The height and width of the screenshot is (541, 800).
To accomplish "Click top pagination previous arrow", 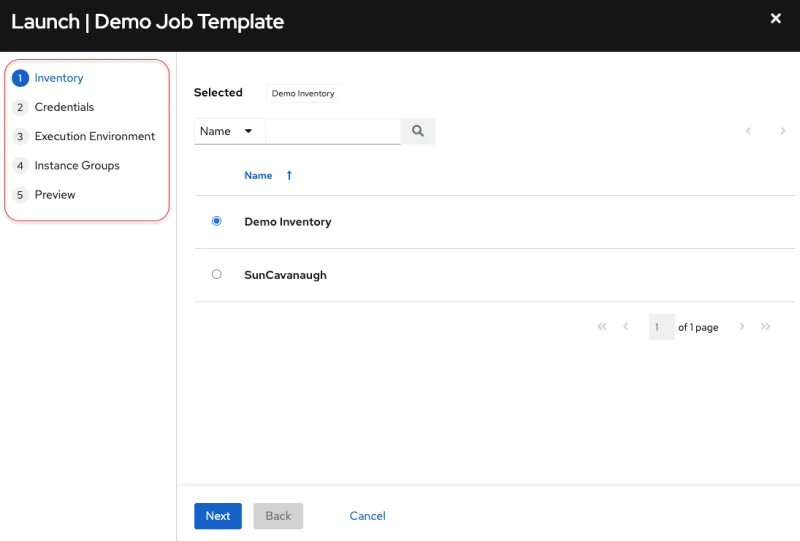I will point(748,131).
